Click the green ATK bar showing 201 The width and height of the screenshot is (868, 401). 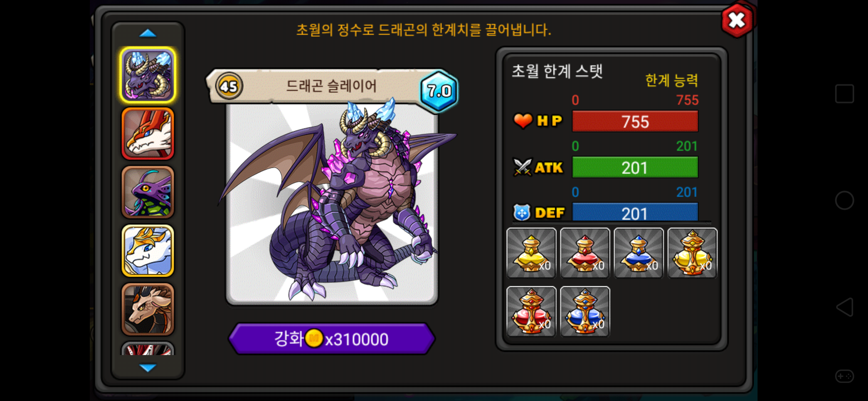tap(635, 167)
